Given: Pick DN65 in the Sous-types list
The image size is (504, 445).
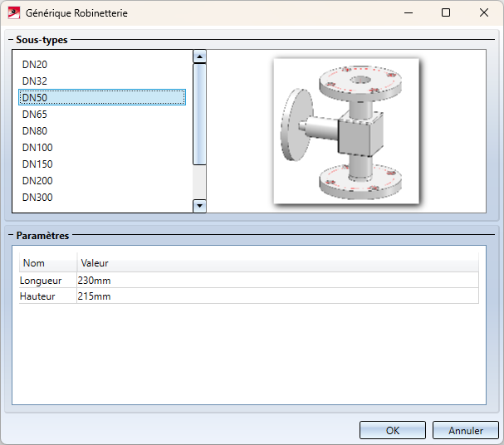Looking at the screenshot, I should 35,115.
